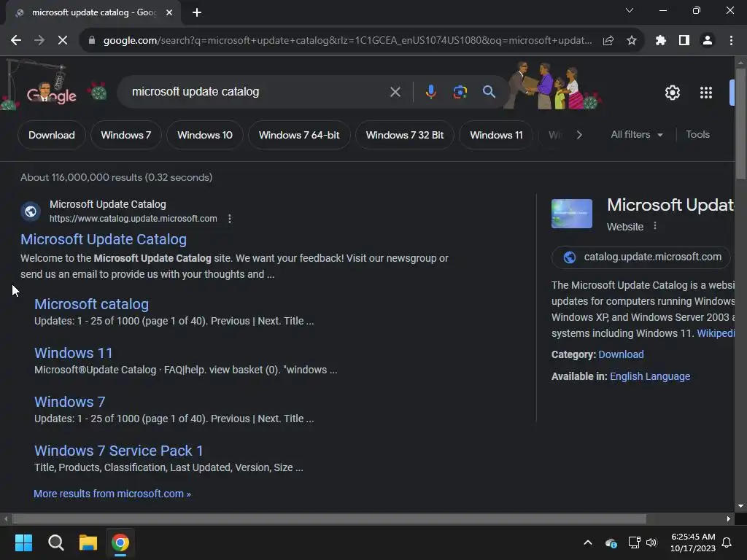Screen dimensions: 747x560
Task: Start voice search with the microphone
Action: (430, 92)
